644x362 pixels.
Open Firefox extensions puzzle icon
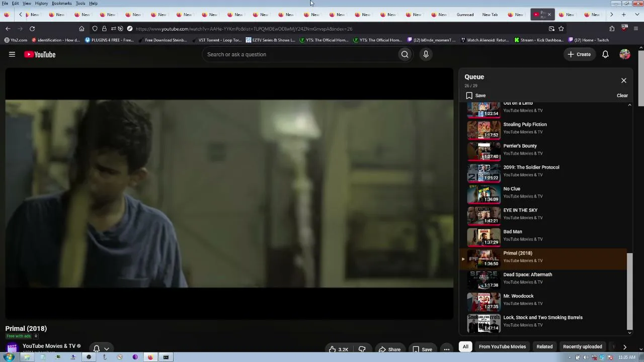tap(612, 29)
